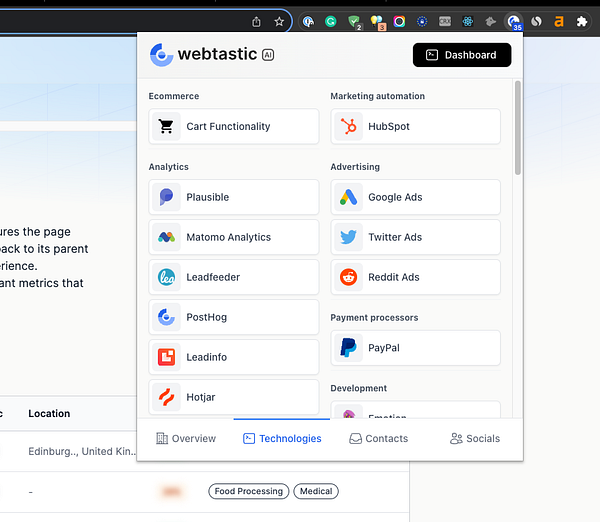Click the Google Ads text label
600x522 pixels.
click(395, 197)
